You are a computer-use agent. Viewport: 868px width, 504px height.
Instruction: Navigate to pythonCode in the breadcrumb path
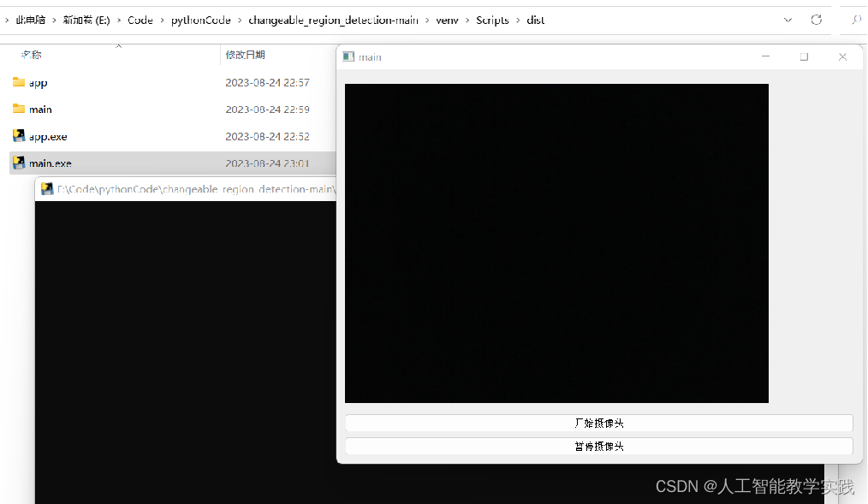click(x=200, y=20)
